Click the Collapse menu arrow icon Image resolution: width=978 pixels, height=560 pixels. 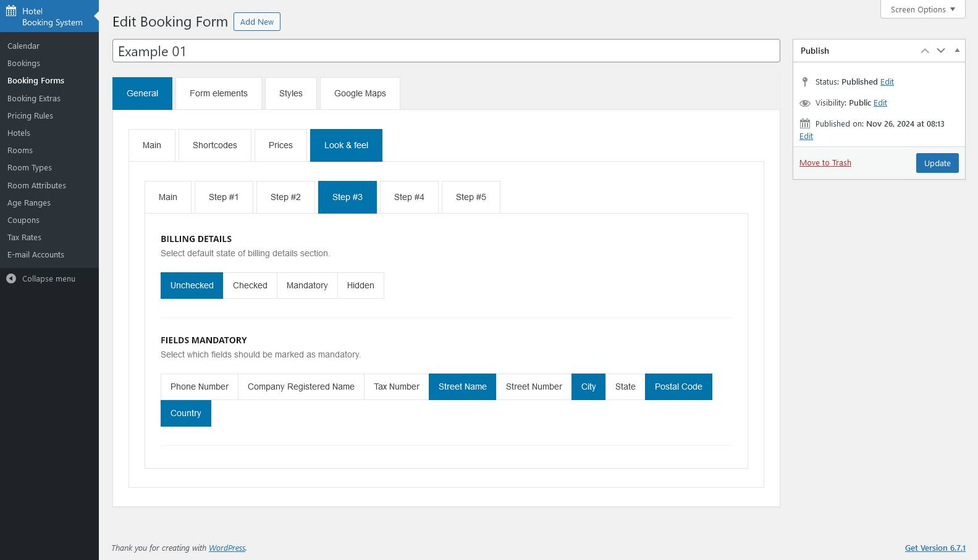point(11,278)
